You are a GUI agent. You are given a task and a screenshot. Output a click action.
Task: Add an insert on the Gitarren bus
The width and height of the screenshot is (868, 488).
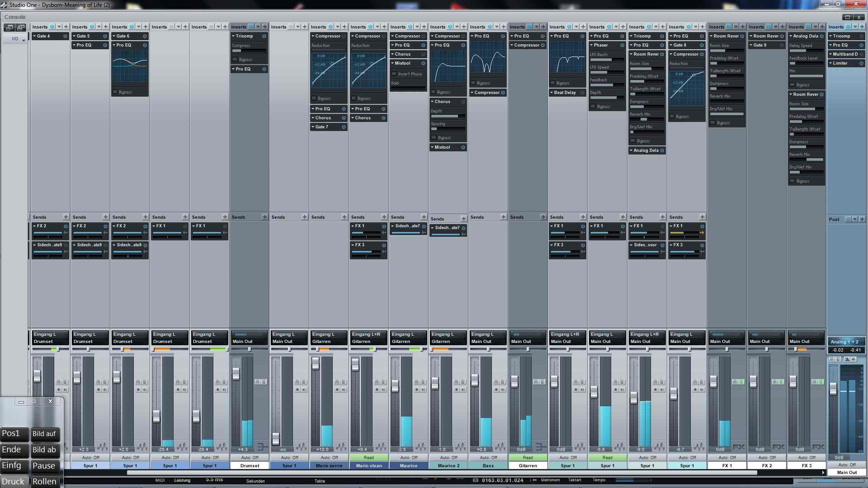[543, 27]
